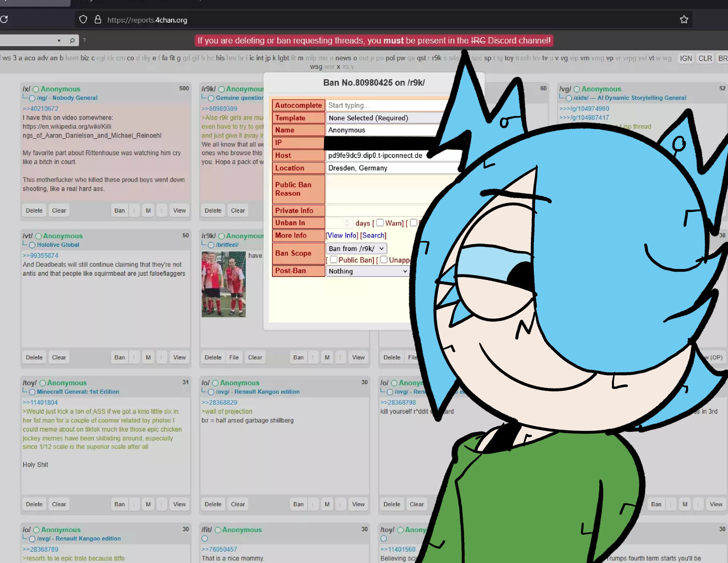Open the Ban from /r9k/ scope dropdown
728x563 pixels.
click(x=356, y=249)
